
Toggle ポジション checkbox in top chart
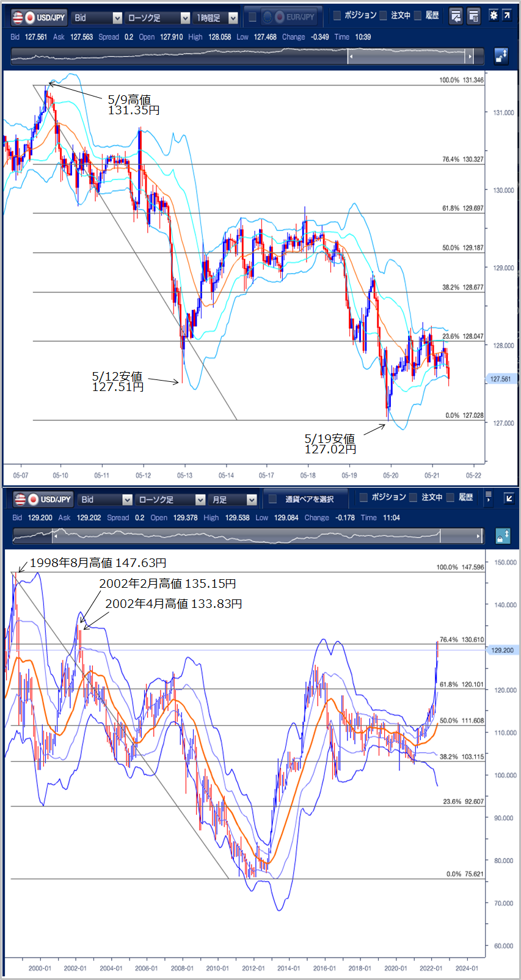click(x=337, y=15)
